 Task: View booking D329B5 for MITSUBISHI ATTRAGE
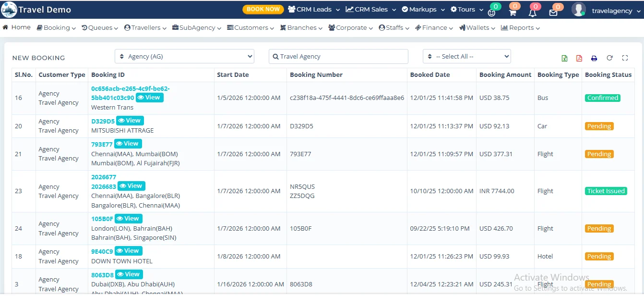130,120
